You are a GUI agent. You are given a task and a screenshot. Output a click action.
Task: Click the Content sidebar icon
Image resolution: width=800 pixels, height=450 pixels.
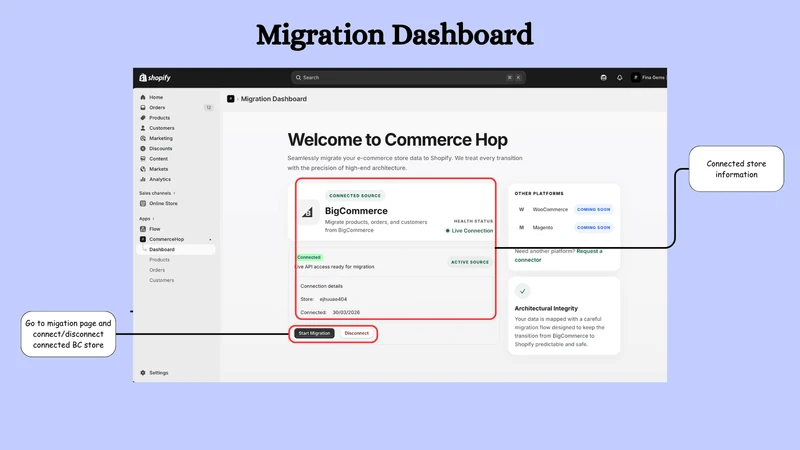[143, 159]
